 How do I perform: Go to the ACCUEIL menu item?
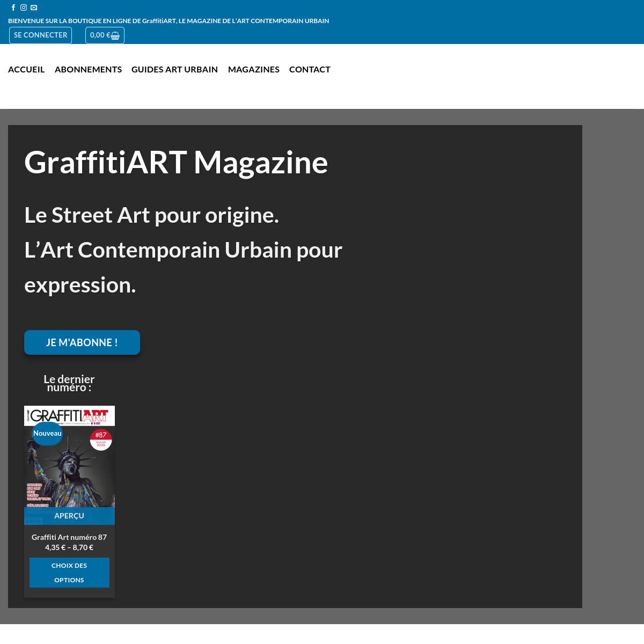[26, 69]
